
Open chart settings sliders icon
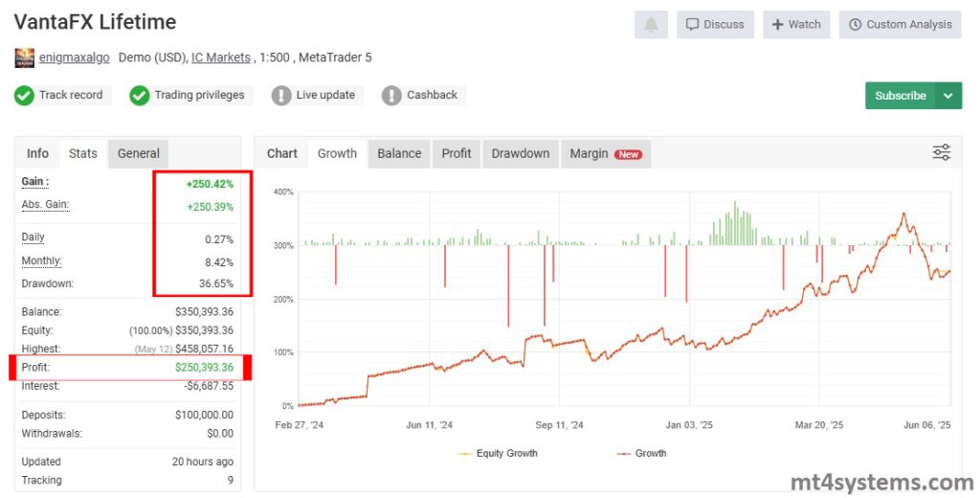942,153
